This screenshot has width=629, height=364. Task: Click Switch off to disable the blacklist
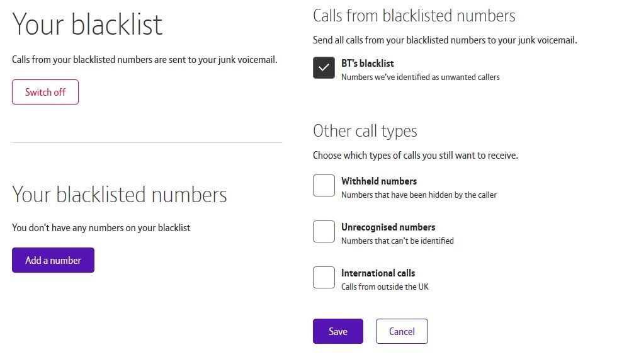45,91
